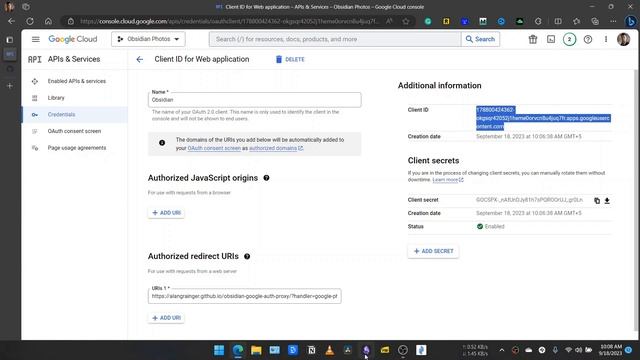The width and height of the screenshot is (640, 360).
Task: Show help for Authorized JavaScript origins
Action: 266,178
